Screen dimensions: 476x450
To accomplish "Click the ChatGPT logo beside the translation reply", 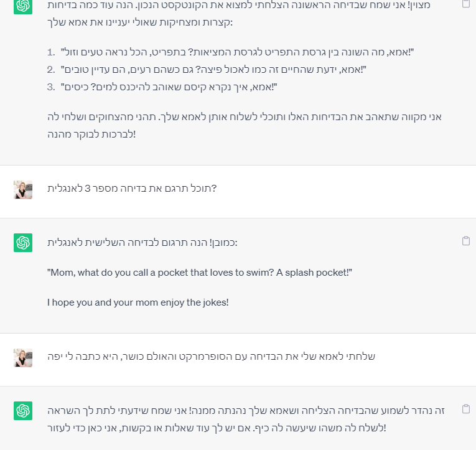I will [23, 243].
